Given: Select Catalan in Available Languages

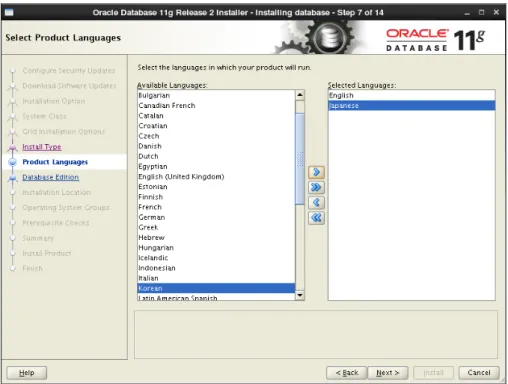Looking at the screenshot, I should coord(216,116).
